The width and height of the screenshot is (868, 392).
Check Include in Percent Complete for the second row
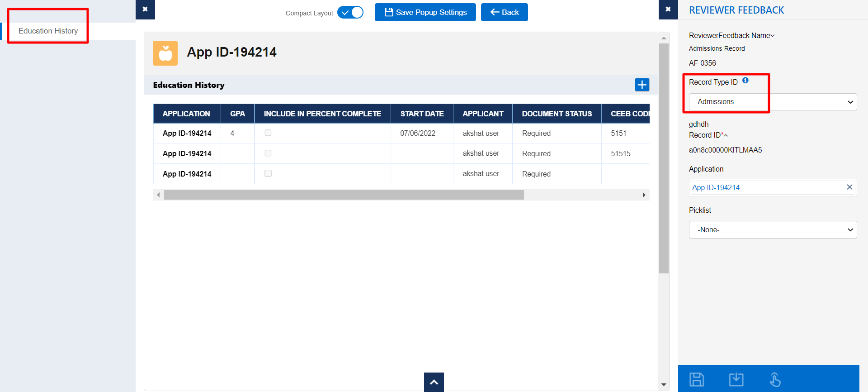coord(268,153)
